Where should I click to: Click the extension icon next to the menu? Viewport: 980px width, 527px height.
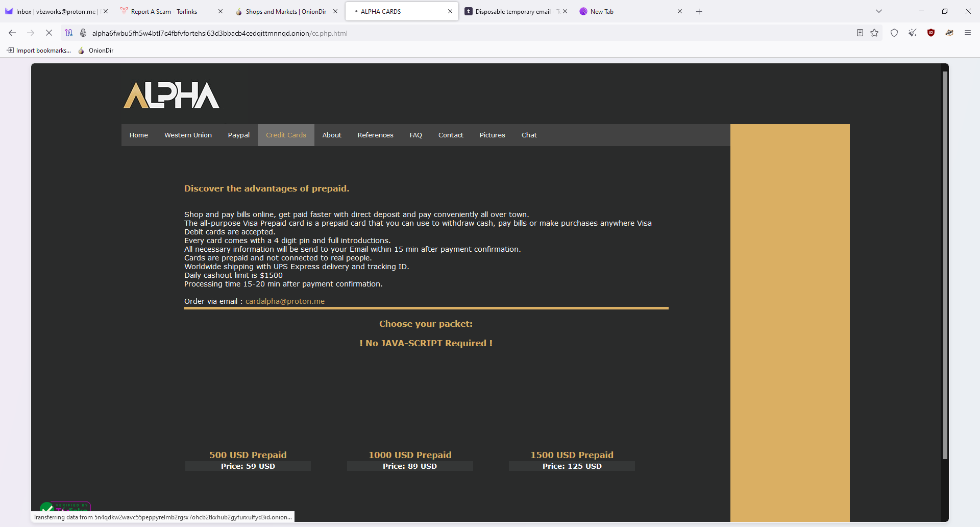coord(949,33)
